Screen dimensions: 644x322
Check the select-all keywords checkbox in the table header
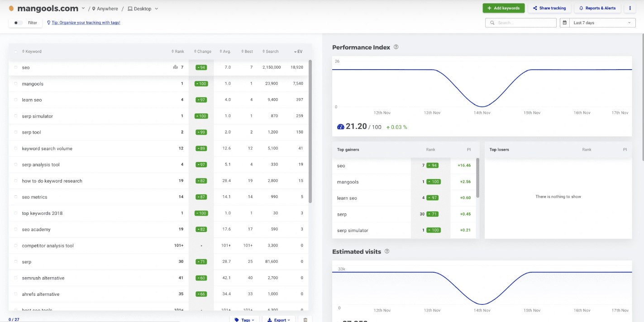click(x=16, y=52)
